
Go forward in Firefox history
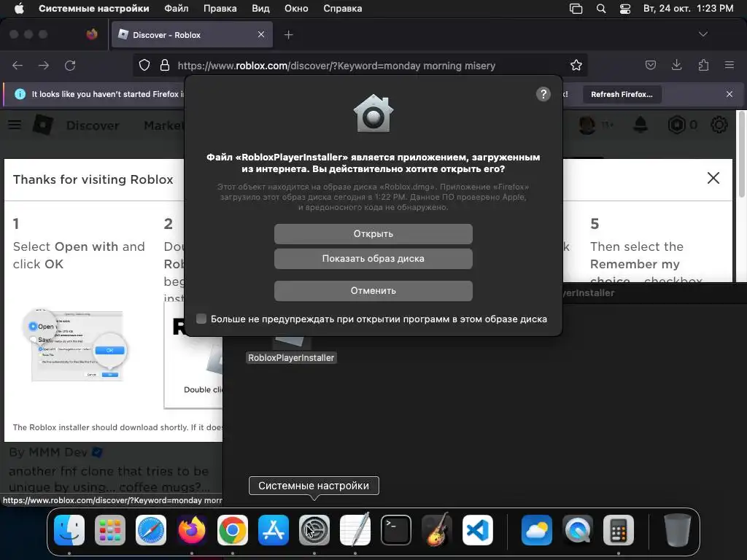[43, 65]
